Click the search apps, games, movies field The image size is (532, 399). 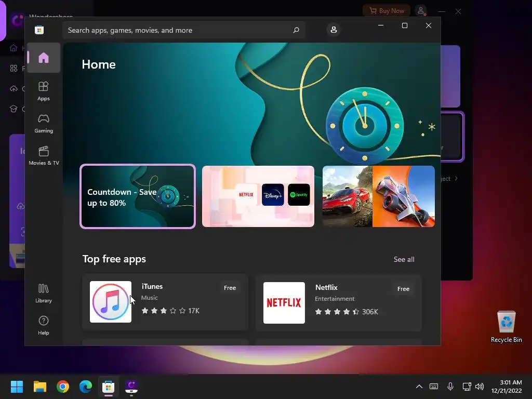point(183,30)
